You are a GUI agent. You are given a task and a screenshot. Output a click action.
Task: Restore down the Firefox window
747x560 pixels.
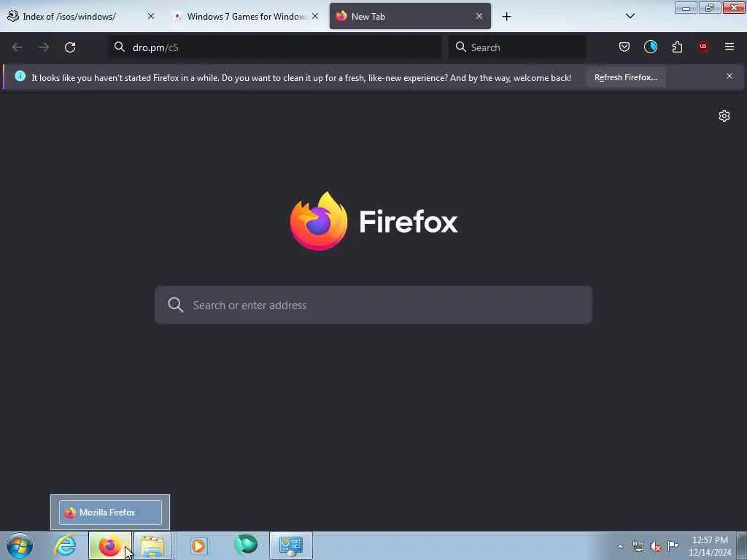[x=710, y=7]
